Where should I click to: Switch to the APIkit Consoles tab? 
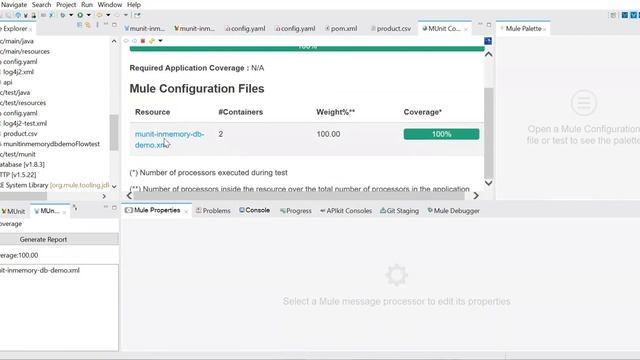point(346,211)
